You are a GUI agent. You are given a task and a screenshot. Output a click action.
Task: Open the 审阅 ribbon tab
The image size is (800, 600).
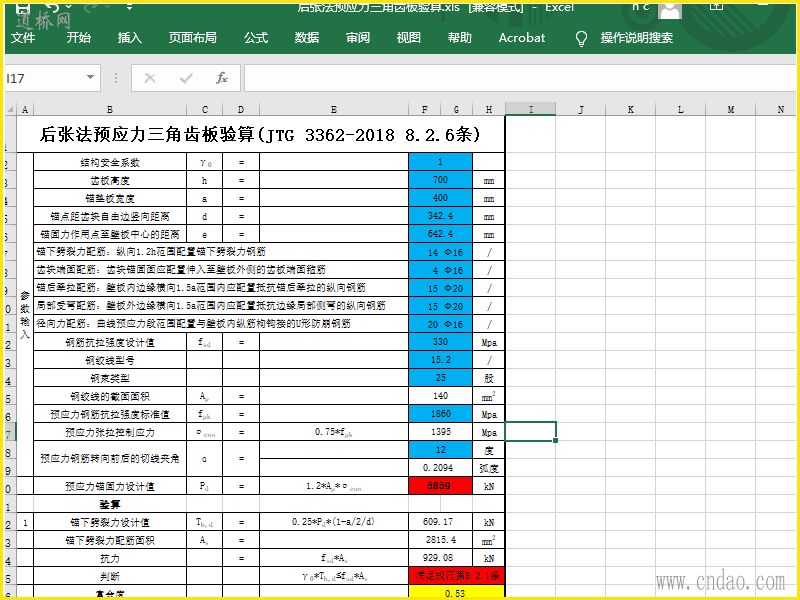pos(358,38)
